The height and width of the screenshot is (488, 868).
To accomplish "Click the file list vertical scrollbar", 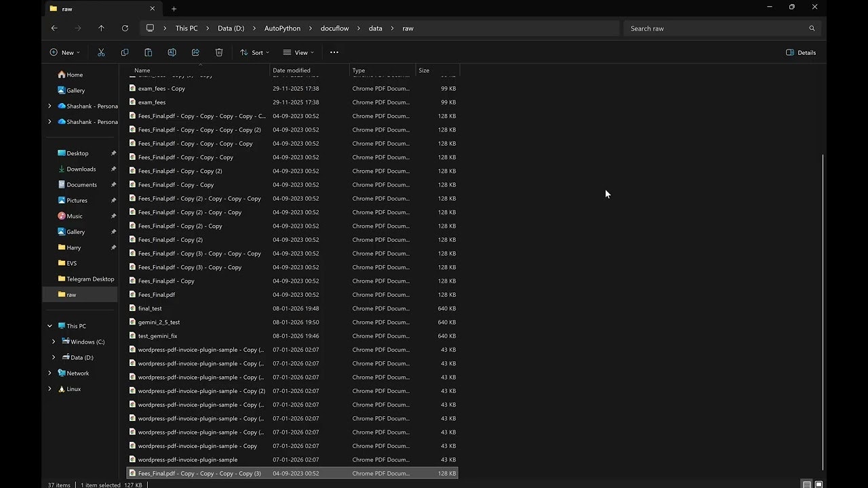I will (x=823, y=312).
